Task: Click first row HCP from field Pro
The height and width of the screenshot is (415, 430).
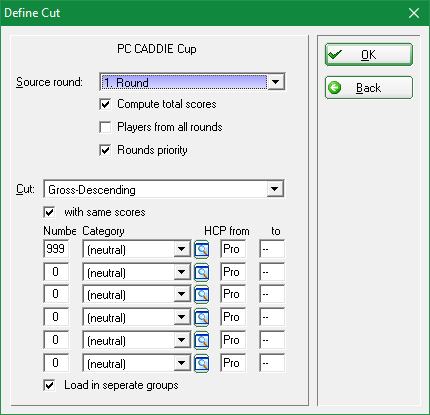Action: pos(233,249)
